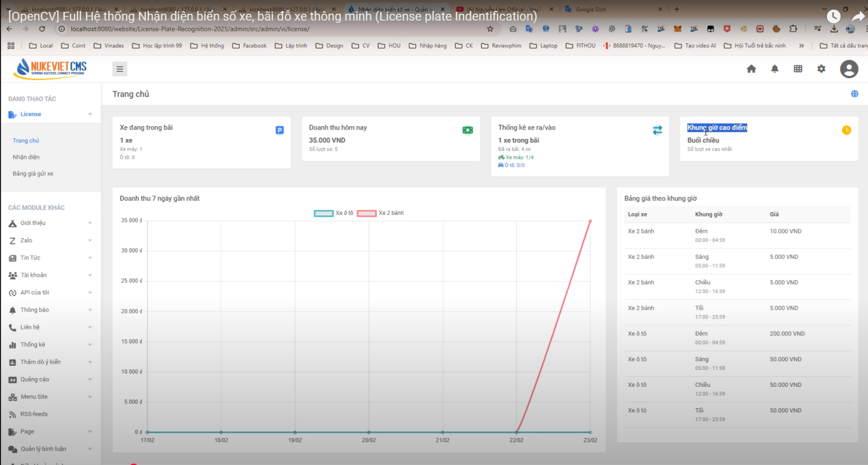Open the Trang chủ submenu item
The width and height of the screenshot is (868, 465).
[x=26, y=141]
